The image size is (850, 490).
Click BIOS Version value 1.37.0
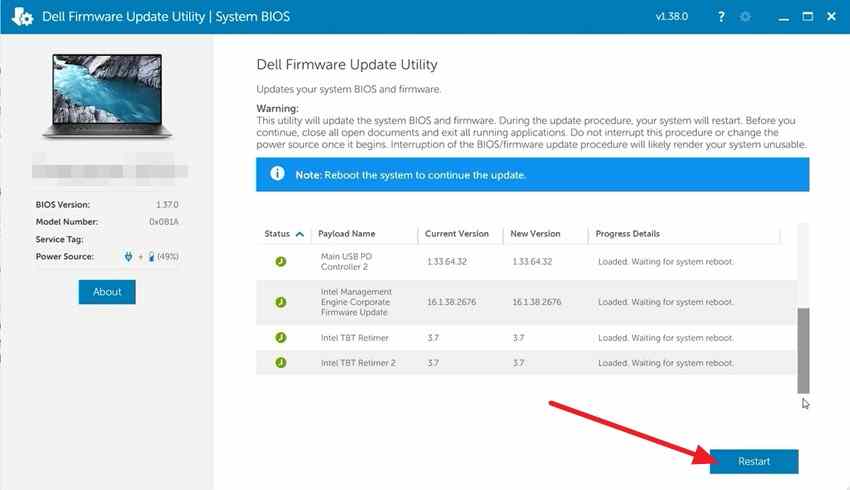(x=167, y=204)
